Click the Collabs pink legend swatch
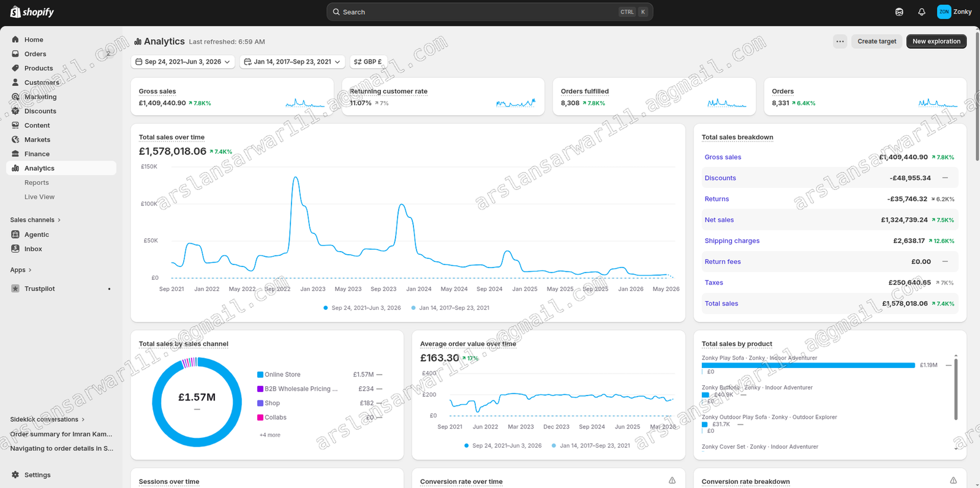The width and height of the screenshot is (980, 488). tap(260, 418)
